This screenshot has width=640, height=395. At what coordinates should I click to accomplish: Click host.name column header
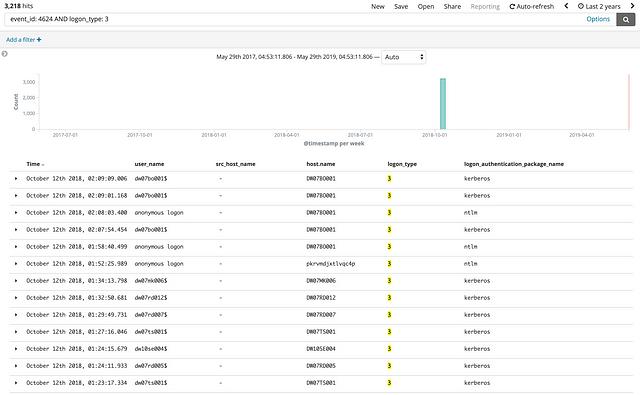coord(321,164)
